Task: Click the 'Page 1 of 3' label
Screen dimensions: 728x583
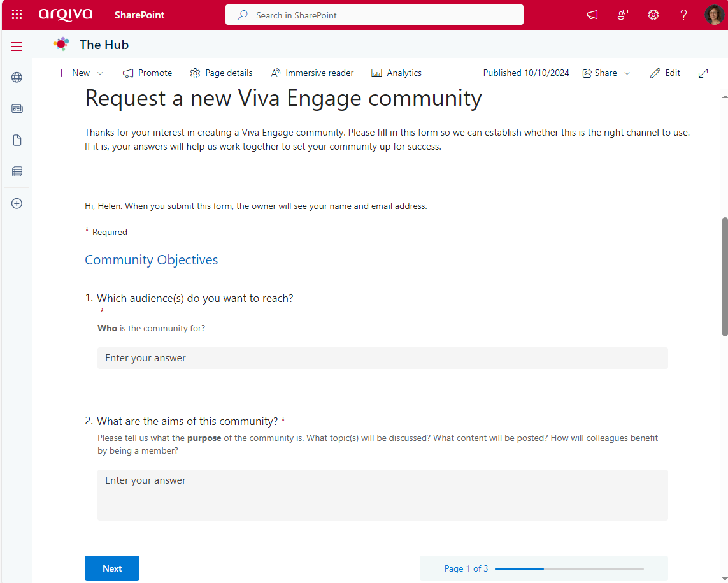Action: tap(466, 568)
